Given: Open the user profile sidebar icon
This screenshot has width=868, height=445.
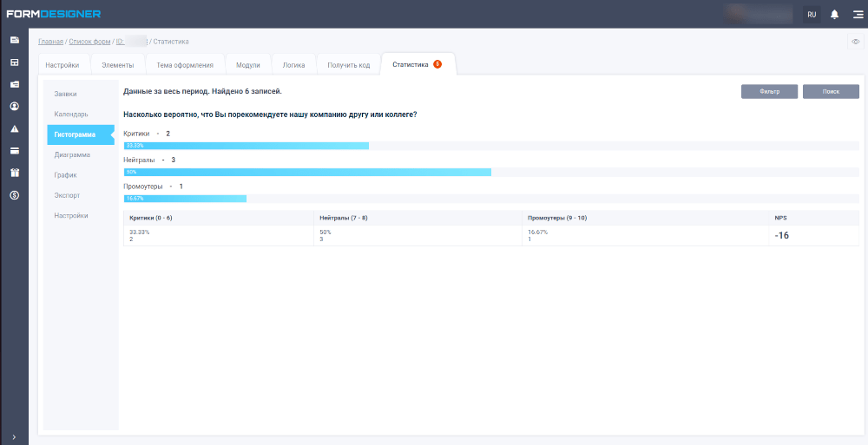Looking at the screenshot, I should [14, 106].
